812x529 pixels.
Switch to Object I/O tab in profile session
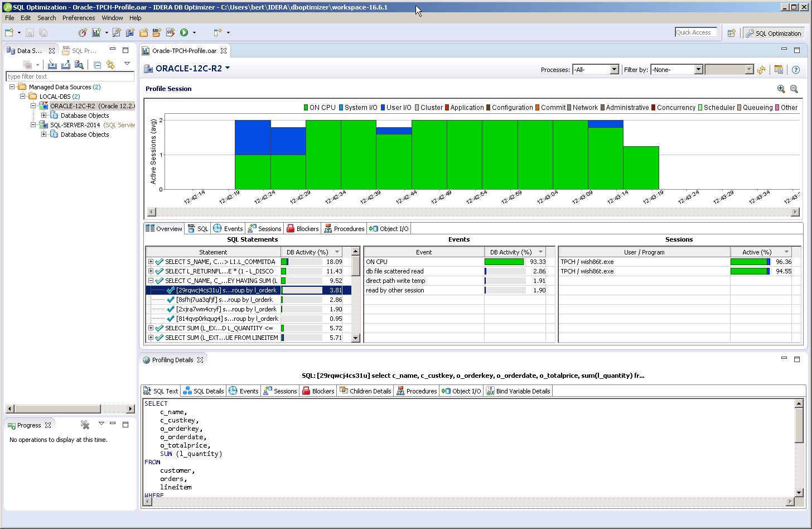[389, 229]
